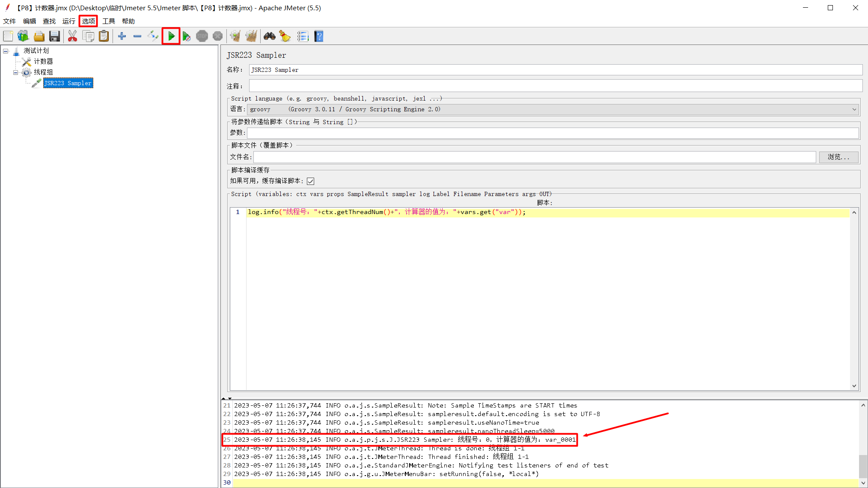This screenshot has width=868, height=488.
Task: Toggle the cache compiled script checkbox
Action: coord(311,181)
